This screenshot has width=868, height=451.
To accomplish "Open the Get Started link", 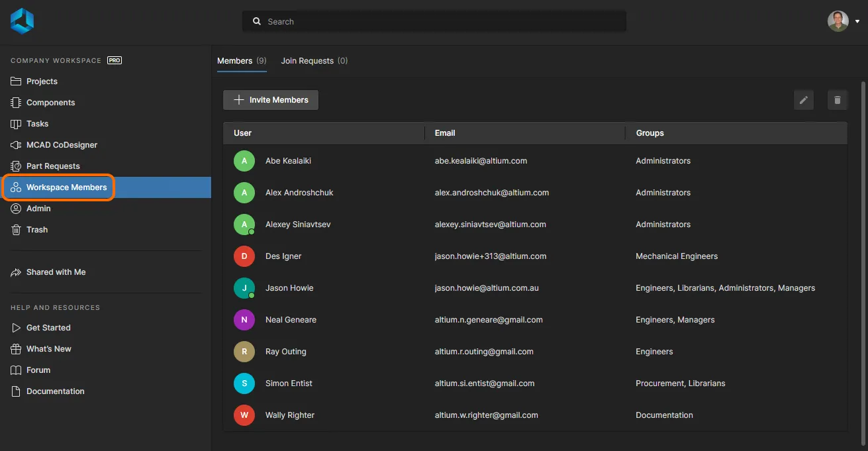I will click(x=105, y=328).
